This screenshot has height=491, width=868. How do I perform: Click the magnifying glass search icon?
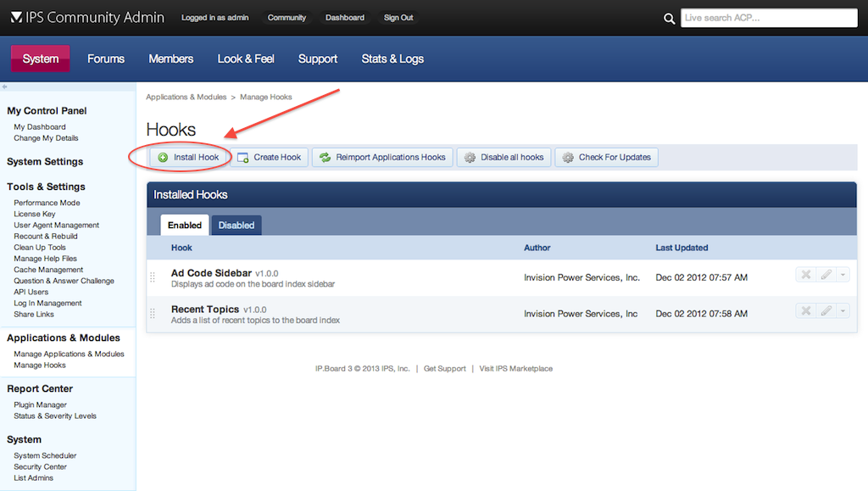pyautogui.click(x=670, y=19)
